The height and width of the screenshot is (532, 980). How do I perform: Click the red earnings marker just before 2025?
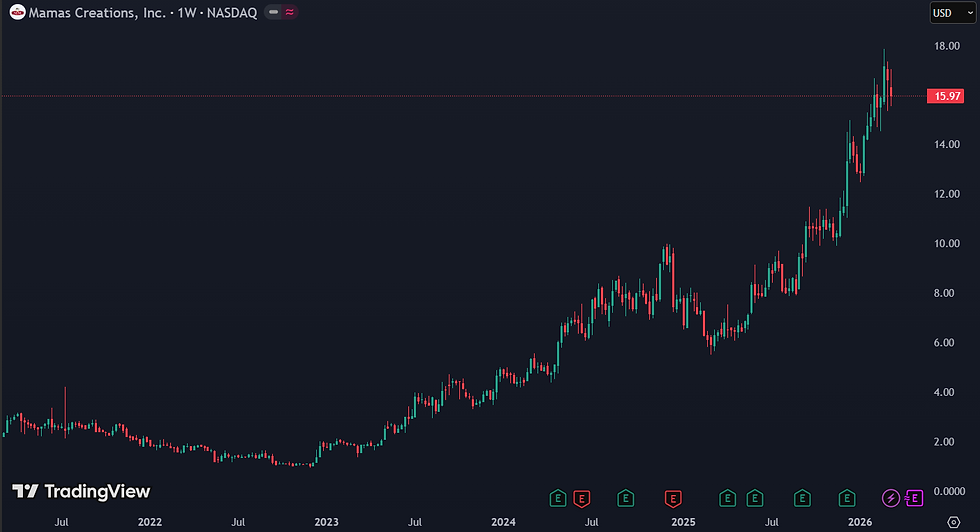[x=673, y=498]
